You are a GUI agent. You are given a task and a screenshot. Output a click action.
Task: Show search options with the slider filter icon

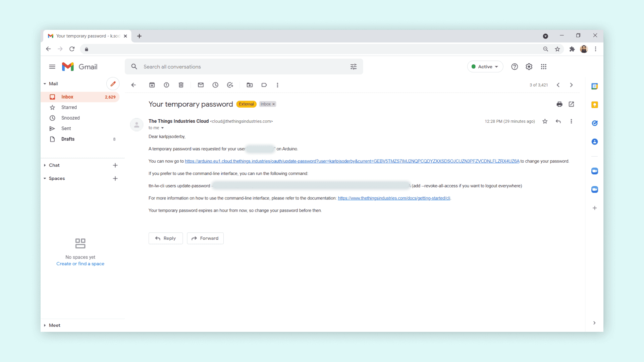[x=354, y=67]
